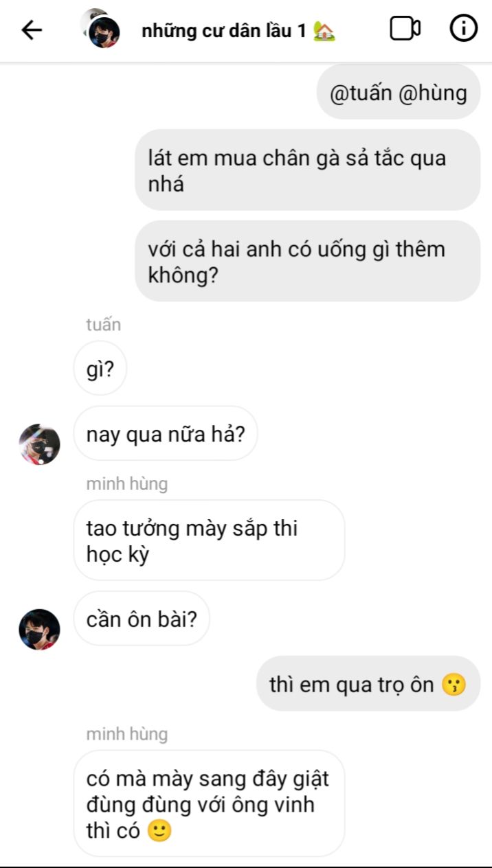Select the '@tuấn @hùng' message
The image size is (492, 868).
click(399, 92)
